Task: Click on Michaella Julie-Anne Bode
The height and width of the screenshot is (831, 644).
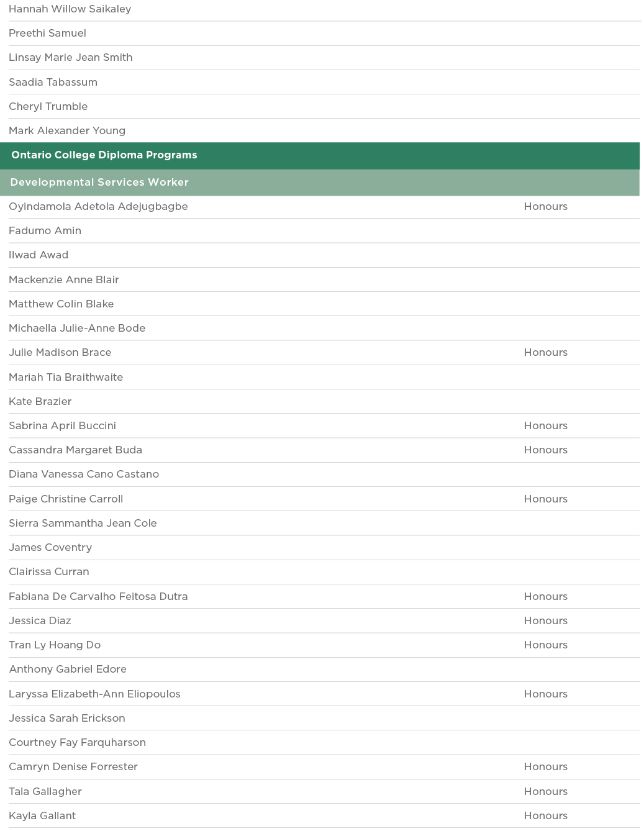Action: (x=77, y=329)
